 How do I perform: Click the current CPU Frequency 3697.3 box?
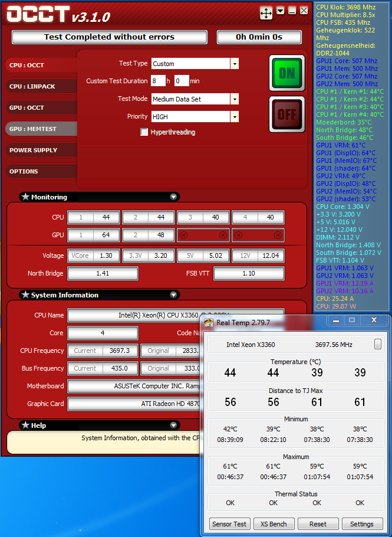point(103,351)
